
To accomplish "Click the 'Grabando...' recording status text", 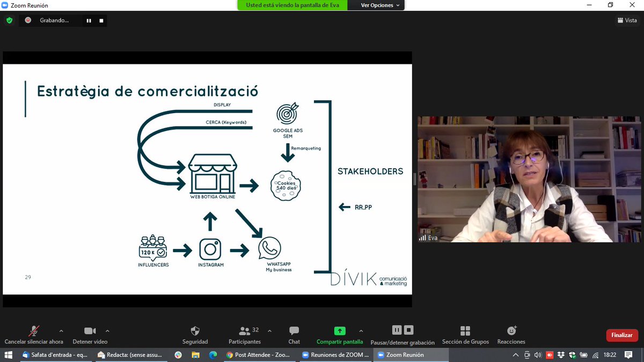I will [54, 20].
